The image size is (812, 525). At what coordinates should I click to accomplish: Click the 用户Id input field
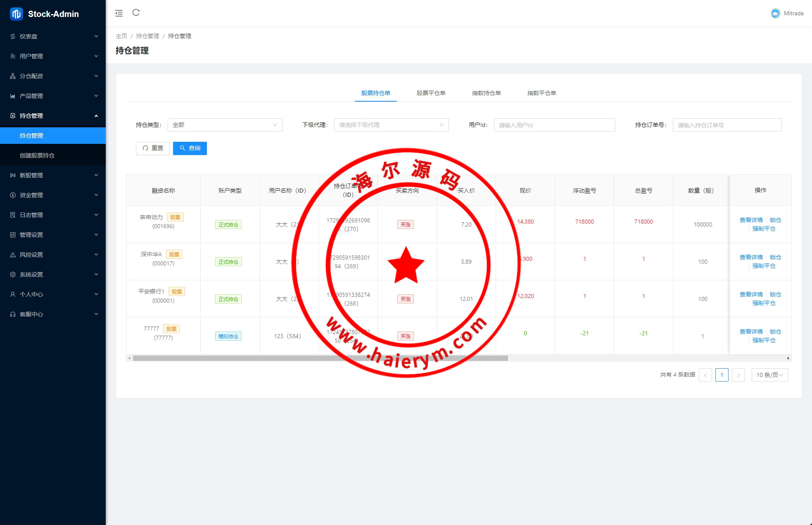[x=554, y=125]
